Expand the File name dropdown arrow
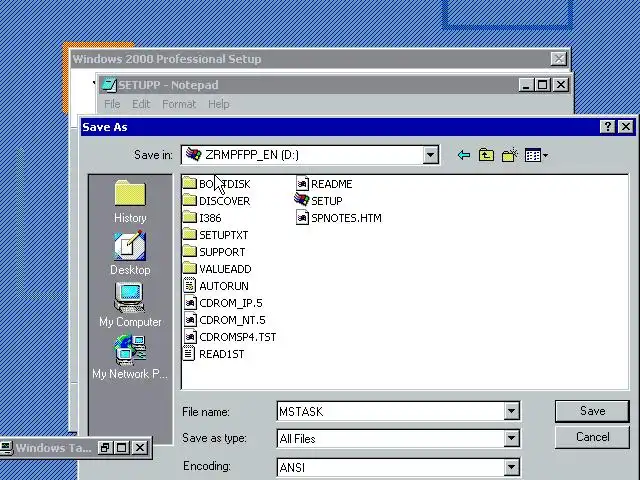 511,411
